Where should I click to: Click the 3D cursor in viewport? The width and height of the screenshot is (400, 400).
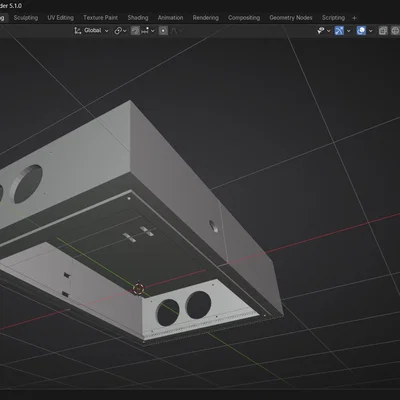tap(138, 289)
